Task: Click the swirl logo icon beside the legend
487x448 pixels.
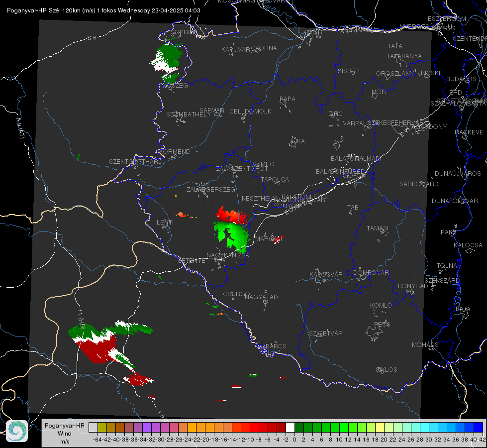Action: (x=17, y=431)
